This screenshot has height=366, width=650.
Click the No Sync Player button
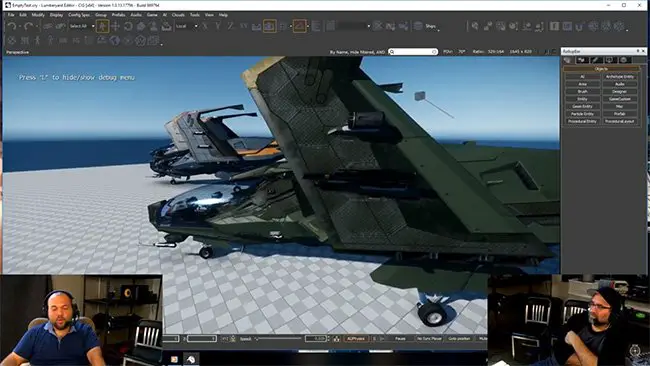click(429, 339)
